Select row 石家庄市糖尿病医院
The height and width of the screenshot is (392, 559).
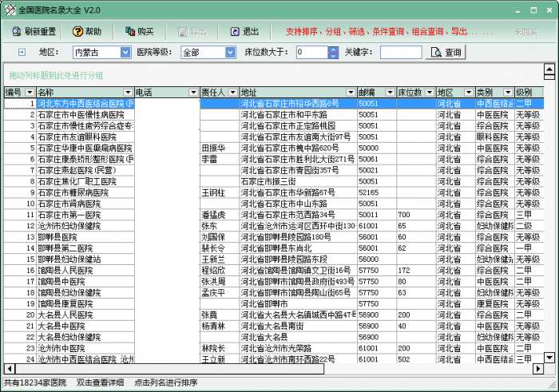coord(274,192)
